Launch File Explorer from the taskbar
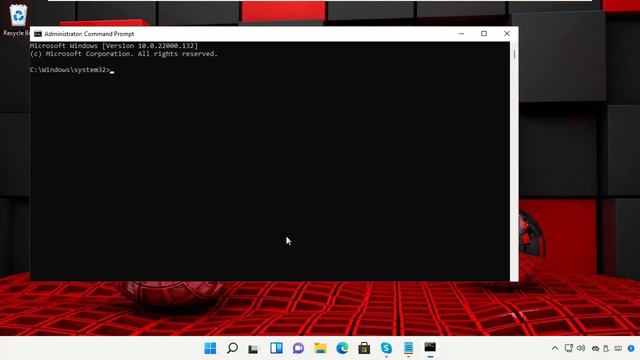Viewport: 640px width, 360px height. tap(320, 348)
